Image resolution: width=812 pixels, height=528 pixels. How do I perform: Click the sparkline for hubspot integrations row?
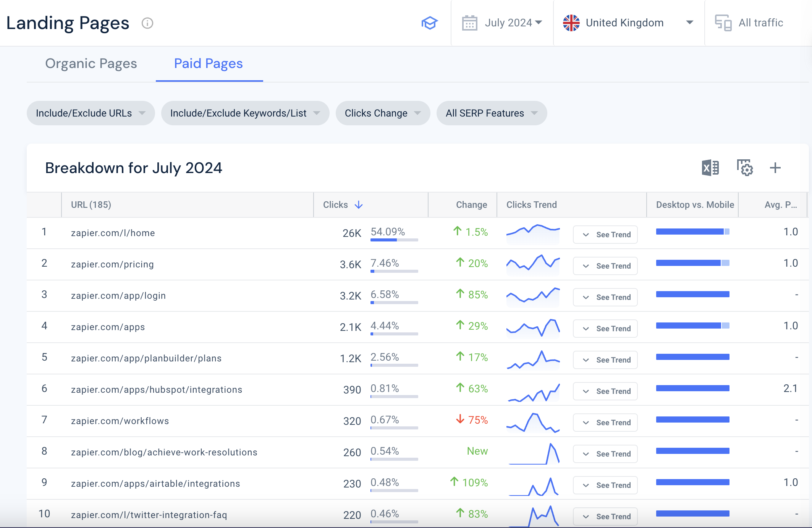533,393
